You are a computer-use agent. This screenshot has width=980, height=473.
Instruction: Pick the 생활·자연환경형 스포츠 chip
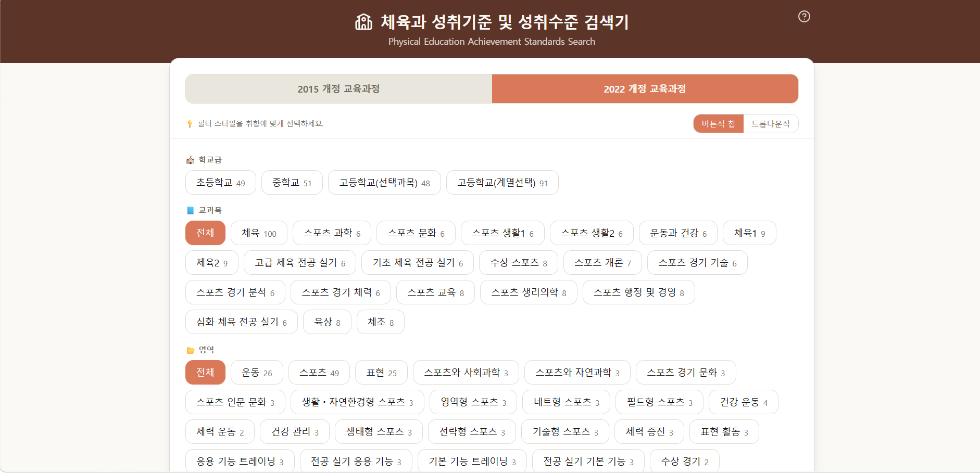click(x=358, y=402)
